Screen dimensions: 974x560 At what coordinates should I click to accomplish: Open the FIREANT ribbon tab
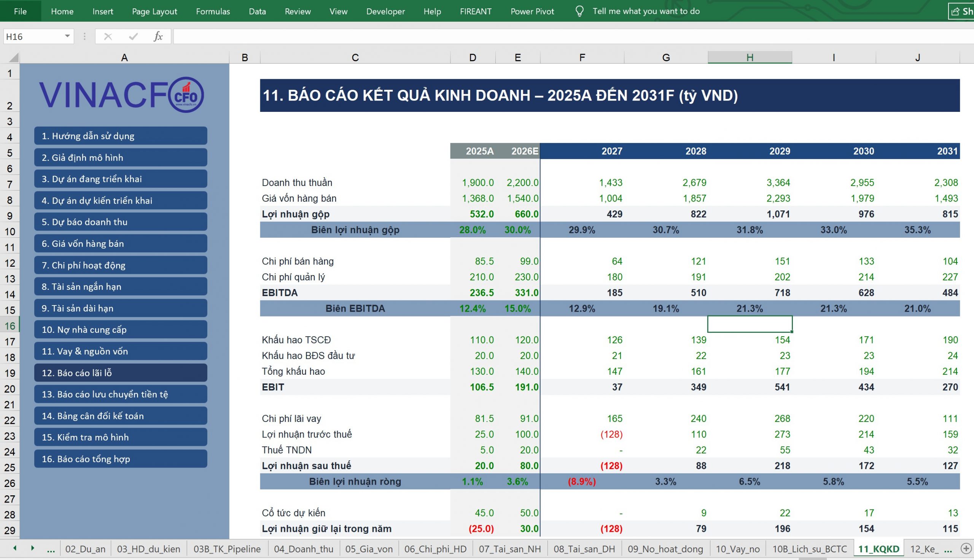click(476, 11)
